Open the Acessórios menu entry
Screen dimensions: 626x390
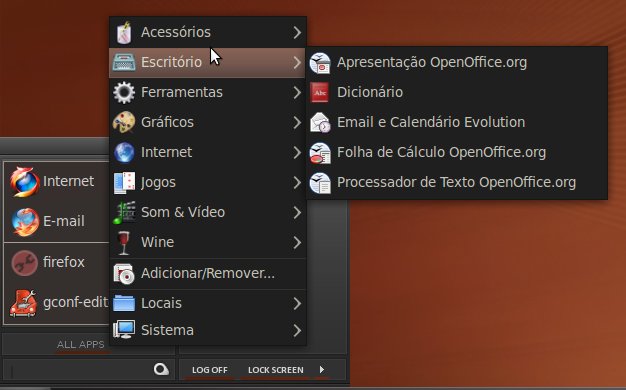208,32
